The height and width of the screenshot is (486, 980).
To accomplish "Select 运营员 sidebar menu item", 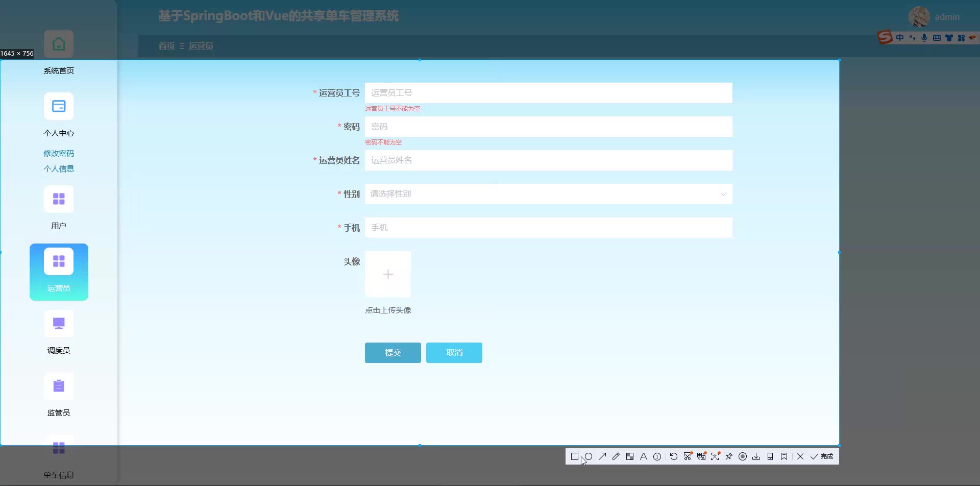I will [x=59, y=272].
